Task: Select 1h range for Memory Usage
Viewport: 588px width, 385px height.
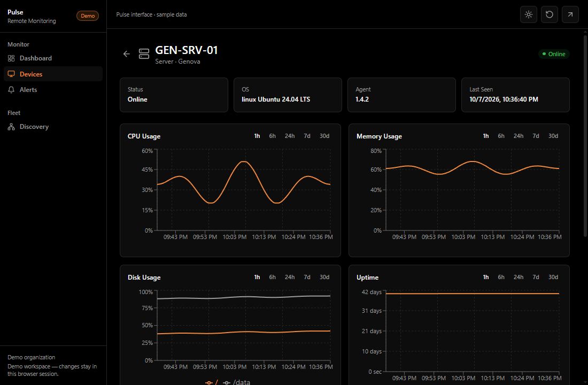Action: point(485,136)
